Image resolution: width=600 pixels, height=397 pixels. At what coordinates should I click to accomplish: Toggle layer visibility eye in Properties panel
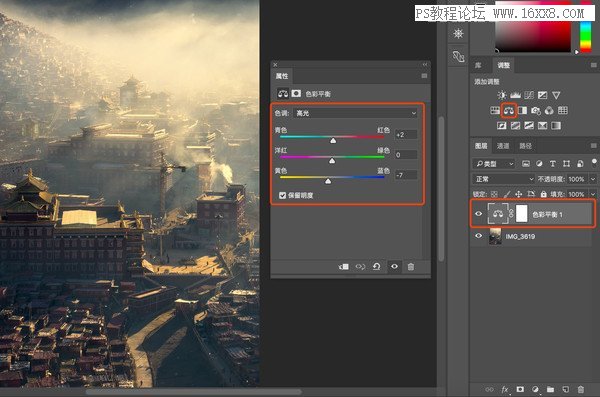[394, 266]
